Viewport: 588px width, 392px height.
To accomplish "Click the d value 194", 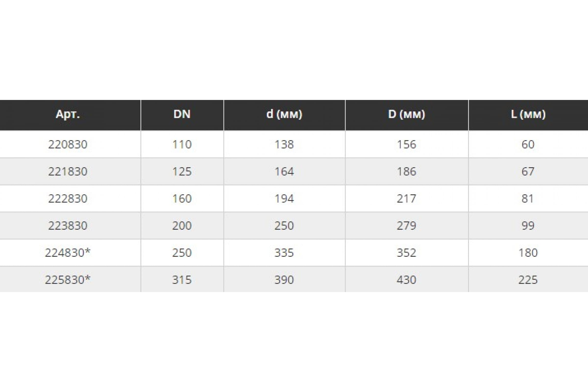I will tap(284, 198).
